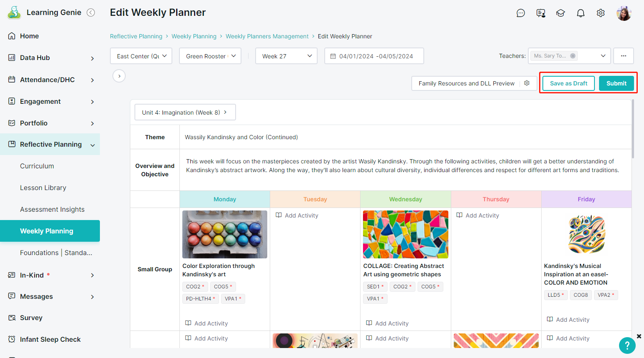Expand the Data Hub sidebar menu
This screenshot has width=644, height=358.
pyautogui.click(x=50, y=58)
